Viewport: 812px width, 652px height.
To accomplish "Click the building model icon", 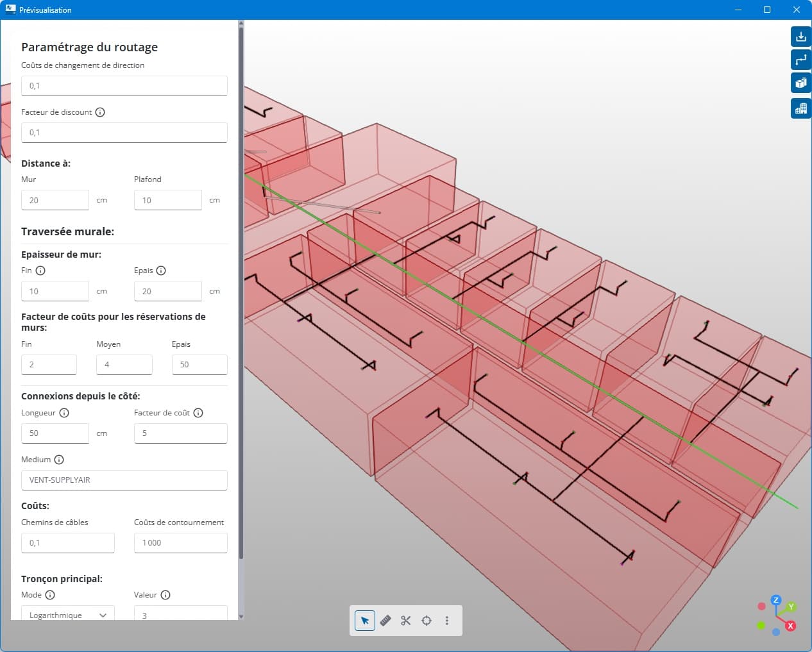I will (x=800, y=108).
